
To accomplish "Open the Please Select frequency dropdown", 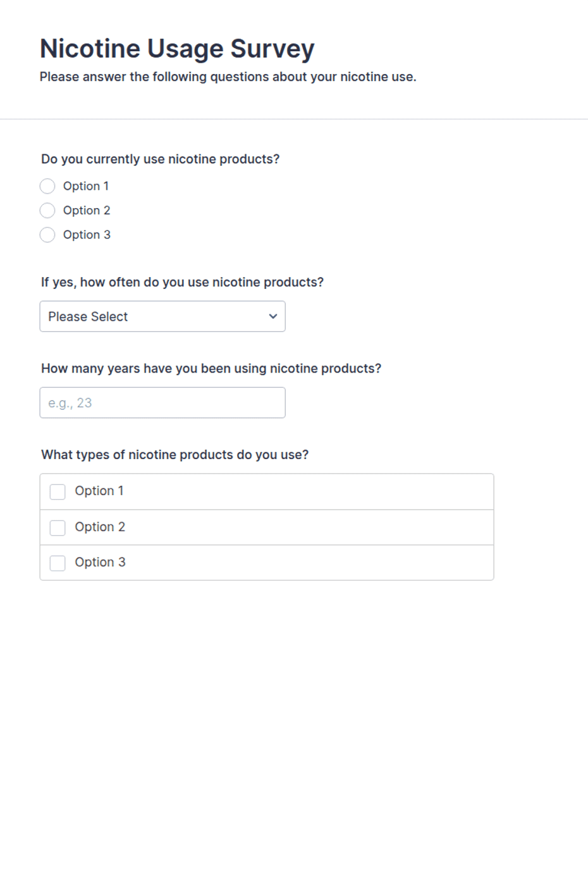I will [x=162, y=316].
